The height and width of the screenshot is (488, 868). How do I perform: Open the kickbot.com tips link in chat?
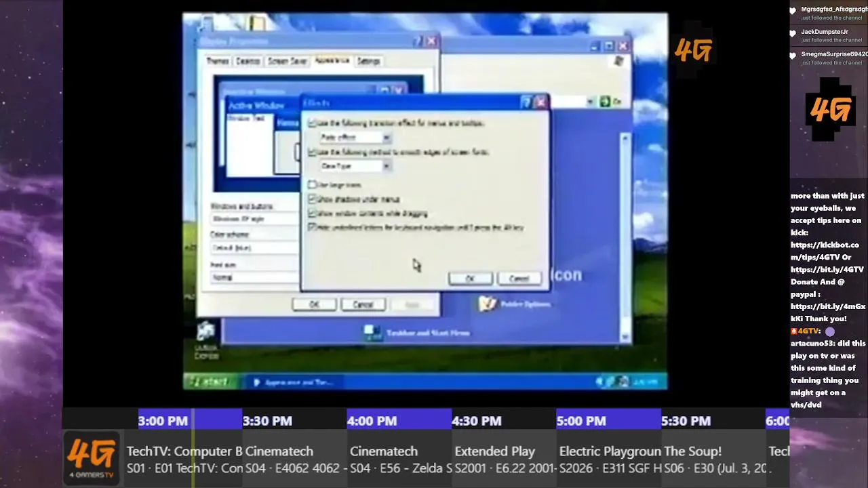[825, 251]
